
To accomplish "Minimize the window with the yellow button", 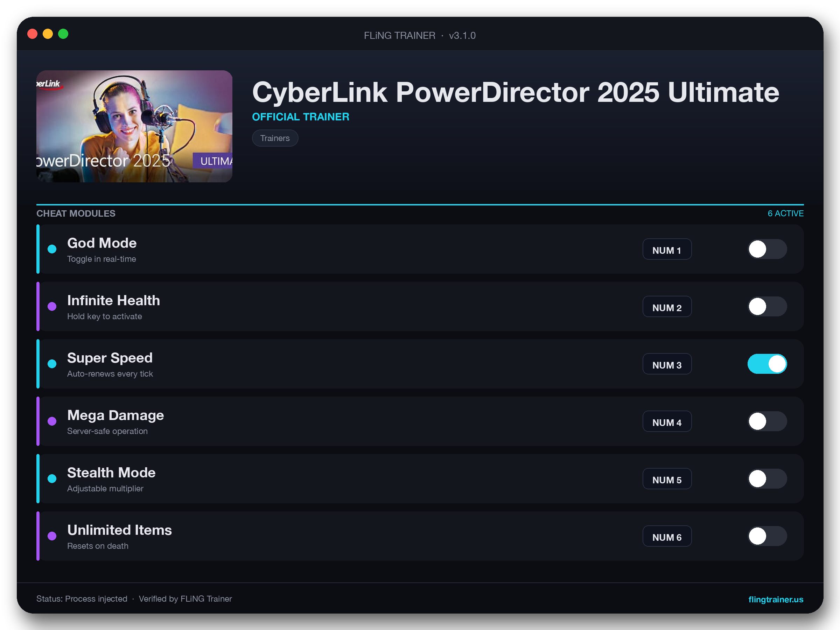I will coord(48,34).
